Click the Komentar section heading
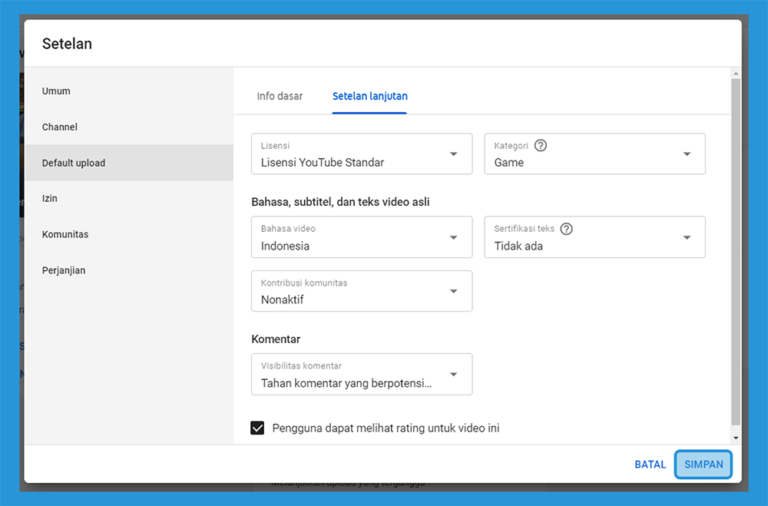This screenshot has height=506, width=768. click(x=276, y=339)
